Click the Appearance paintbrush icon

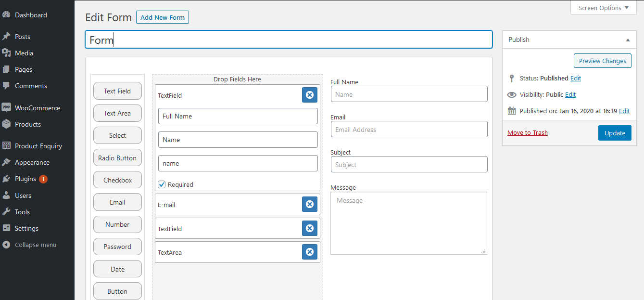[6, 162]
